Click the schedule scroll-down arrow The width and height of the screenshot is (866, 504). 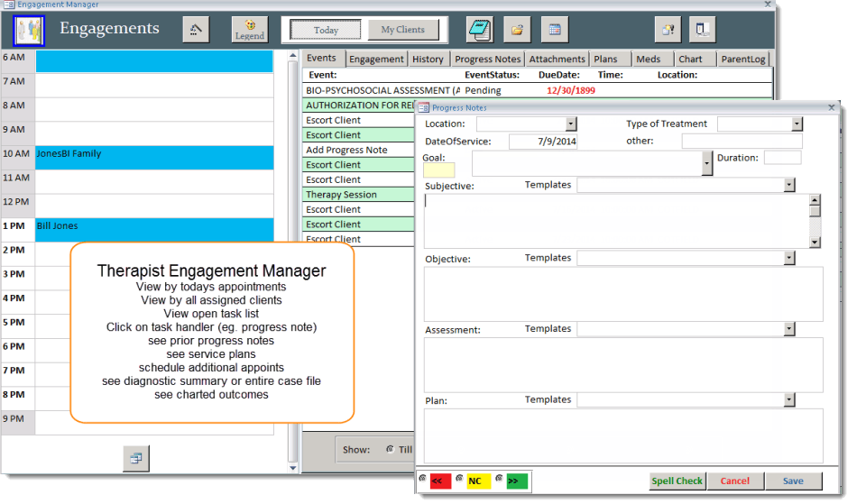[293, 468]
